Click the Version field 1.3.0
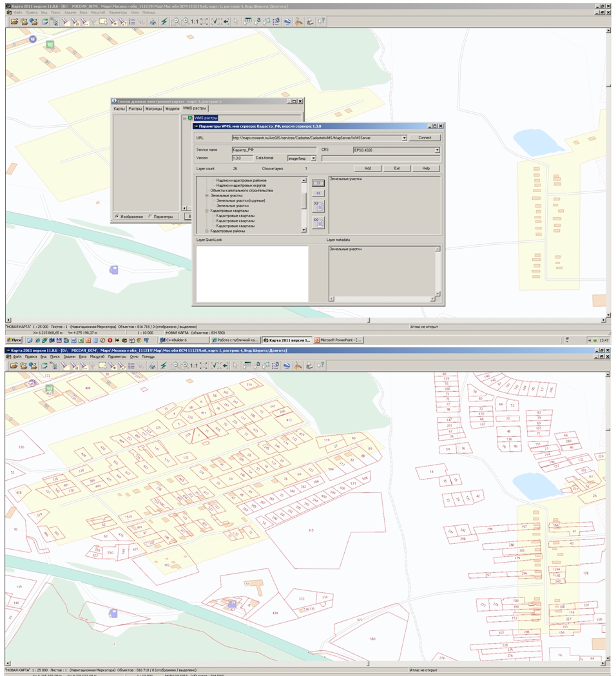The image size is (616, 676). click(x=242, y=159)
